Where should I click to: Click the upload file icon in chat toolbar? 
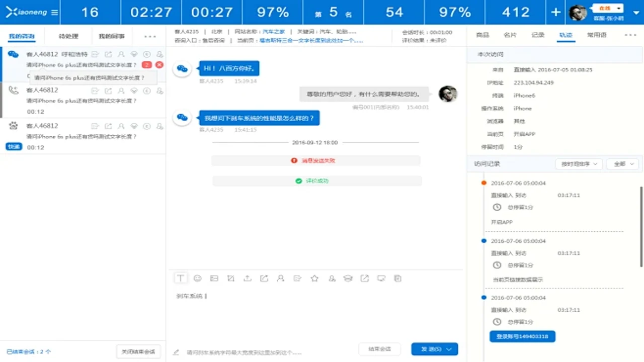247,278
